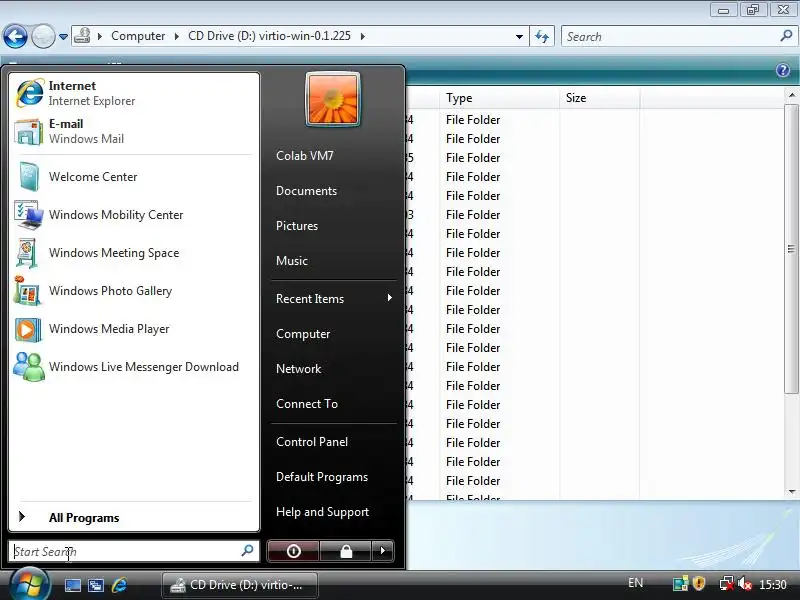Open Colab VM7 user folder
This screenshot has height=600, width=800.
coord(305,156)
